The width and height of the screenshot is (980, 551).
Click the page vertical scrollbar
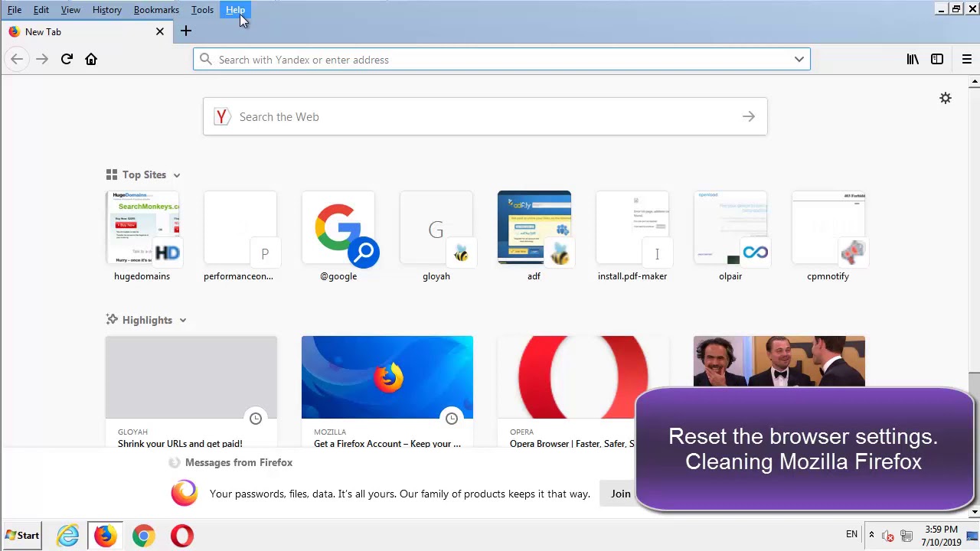(x=974, y=297)
